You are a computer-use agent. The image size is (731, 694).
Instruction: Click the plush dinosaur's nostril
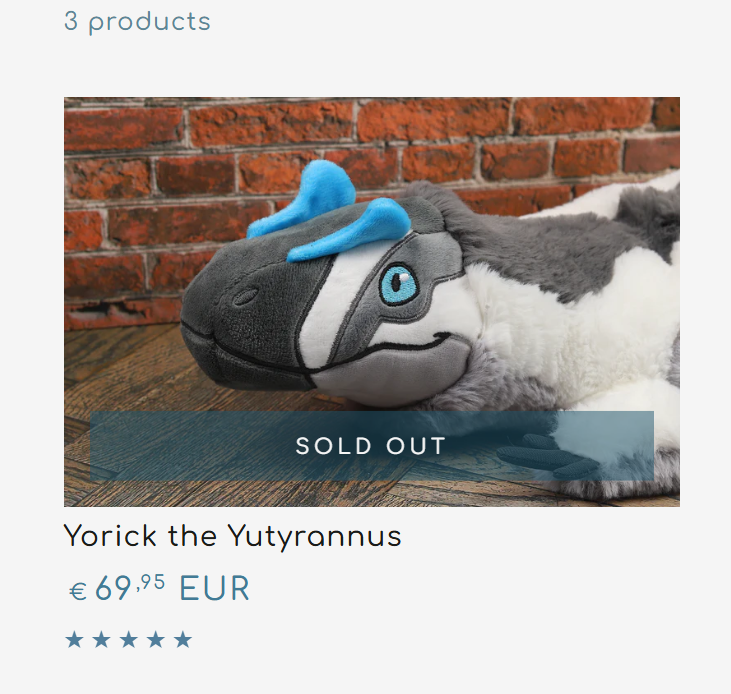(245, 297)
